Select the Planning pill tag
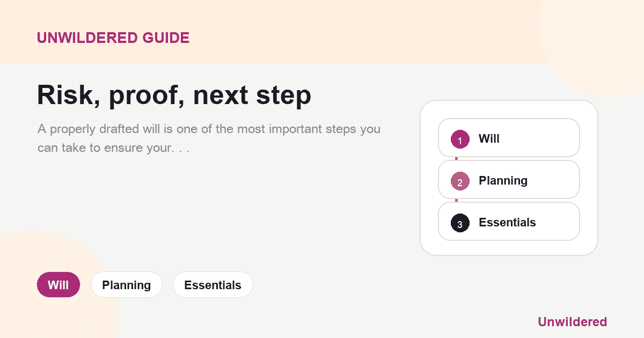Screen dimensions: 644x338 coord(127,285)
